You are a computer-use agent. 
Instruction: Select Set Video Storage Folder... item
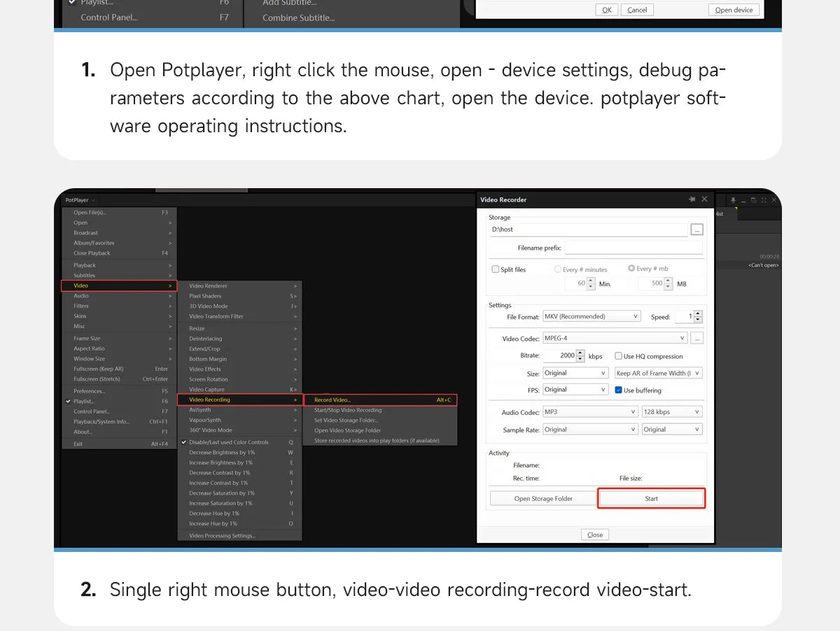pos(380,420)
